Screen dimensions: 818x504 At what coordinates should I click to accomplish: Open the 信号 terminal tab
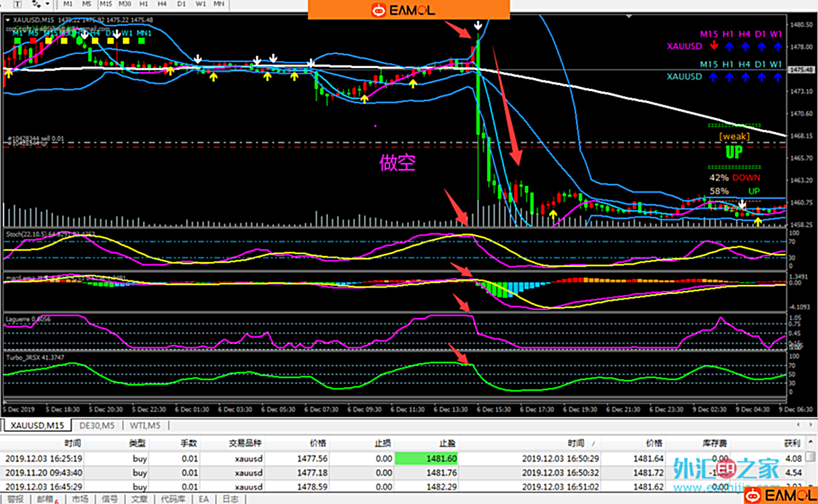pyautogui.click(x=109, y=499)
